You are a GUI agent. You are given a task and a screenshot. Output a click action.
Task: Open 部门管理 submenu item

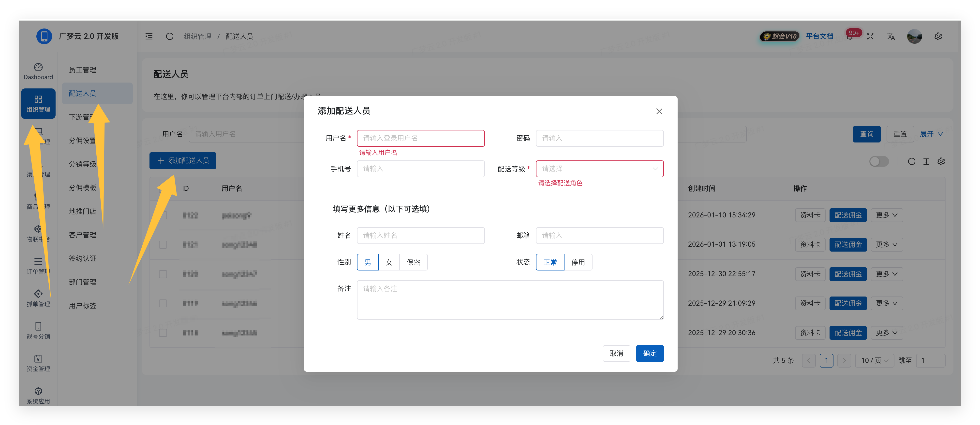83,282
